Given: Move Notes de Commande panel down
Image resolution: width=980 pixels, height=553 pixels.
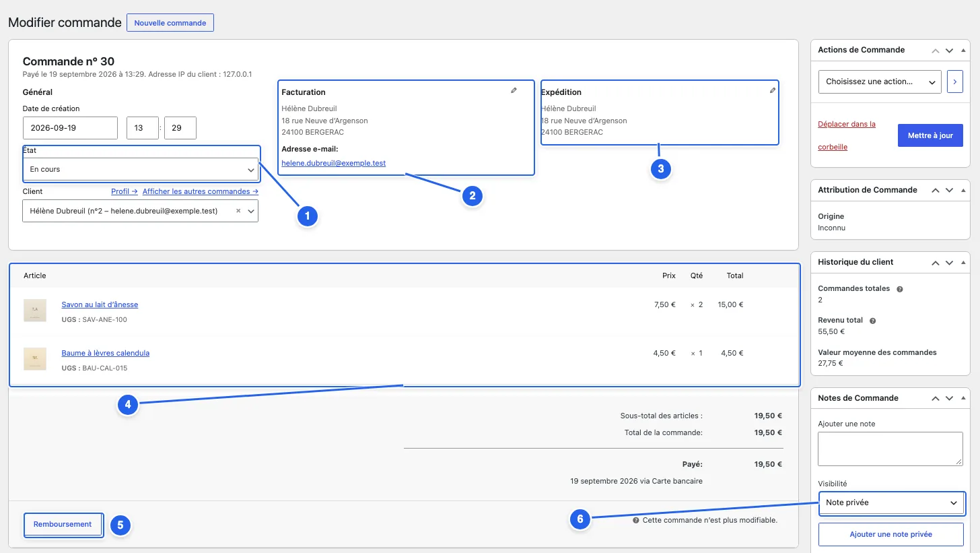Looking at the screenshot, I should (x=949, y=399).
